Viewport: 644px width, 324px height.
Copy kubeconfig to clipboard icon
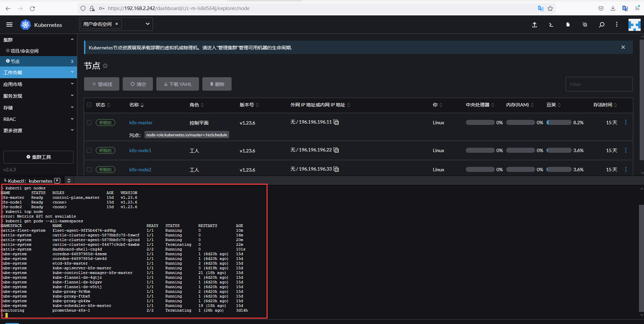585,25
